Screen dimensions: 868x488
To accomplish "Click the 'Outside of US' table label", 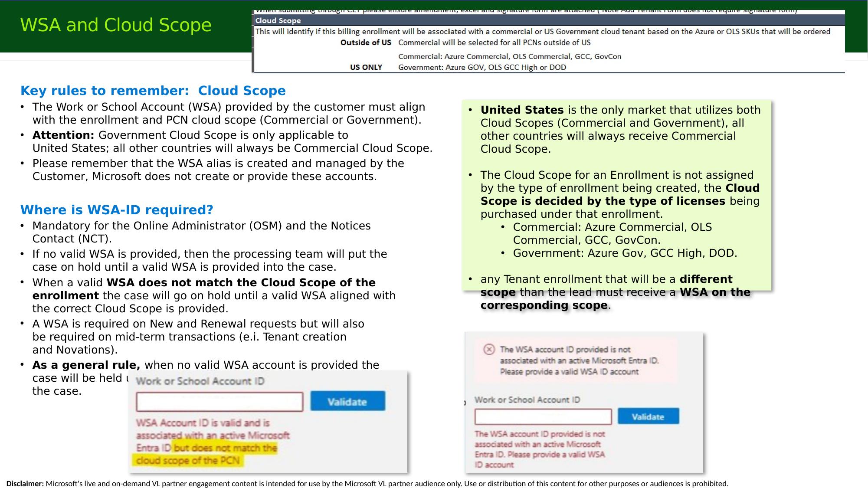I will point(366,43).
